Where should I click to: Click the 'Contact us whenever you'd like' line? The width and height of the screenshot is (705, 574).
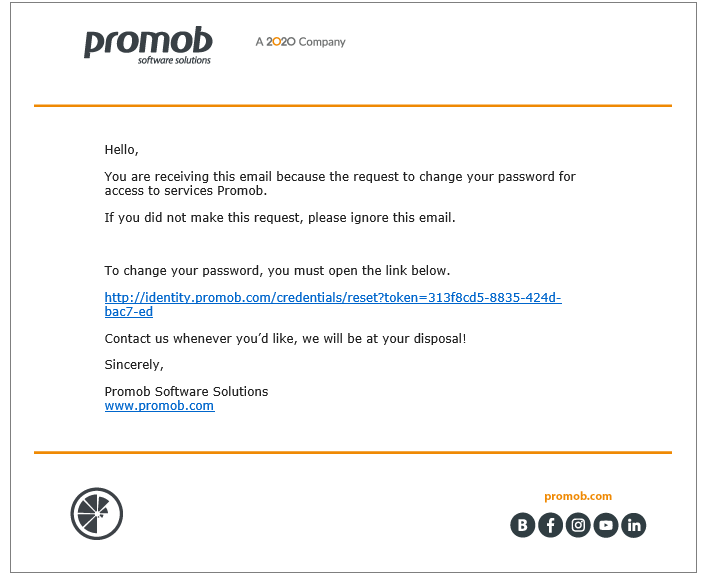(x=285, y=338)
